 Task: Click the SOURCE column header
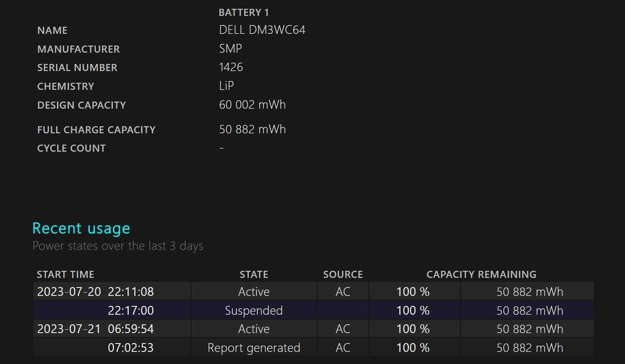(x=343, y=275)
